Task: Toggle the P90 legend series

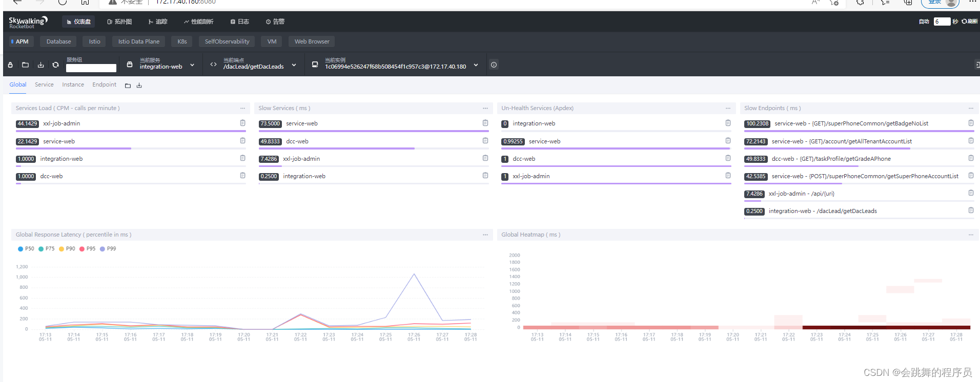Action: [x=67, y=249]
